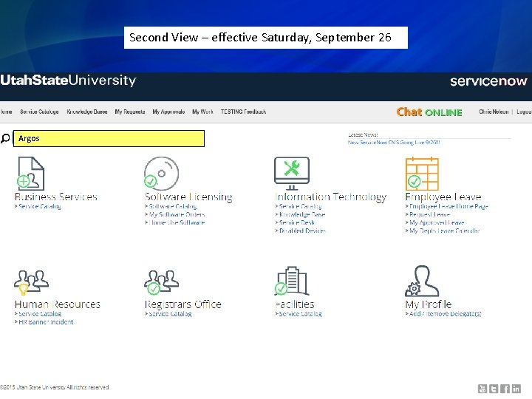
Task: Open Service Catalog under Facilities
Action: [x=300, y=314]
